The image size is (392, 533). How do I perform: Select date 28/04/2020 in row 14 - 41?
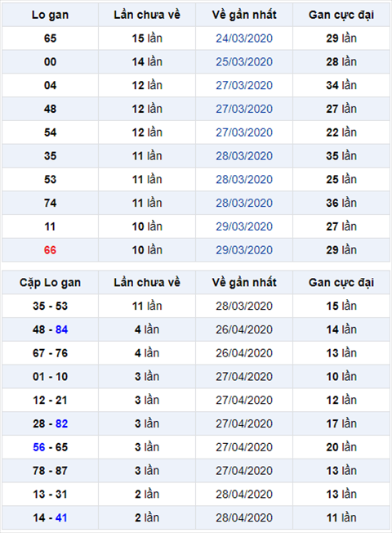coord(244,517)
